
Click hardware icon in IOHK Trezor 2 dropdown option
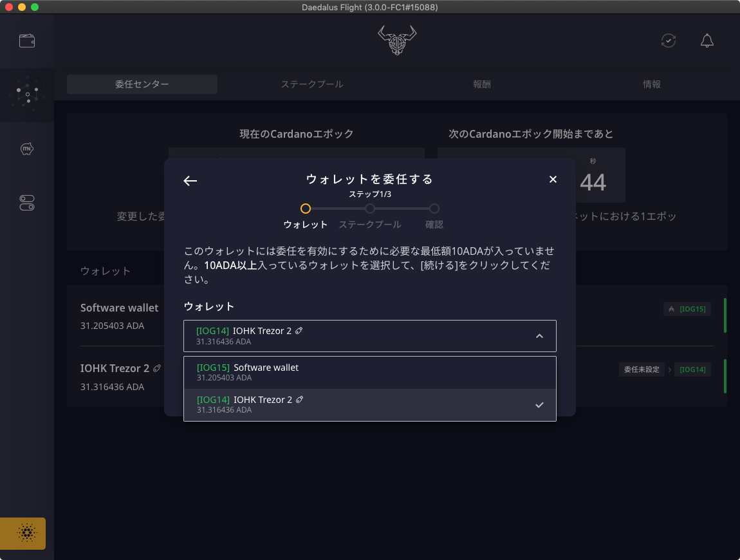click(299, 400)
